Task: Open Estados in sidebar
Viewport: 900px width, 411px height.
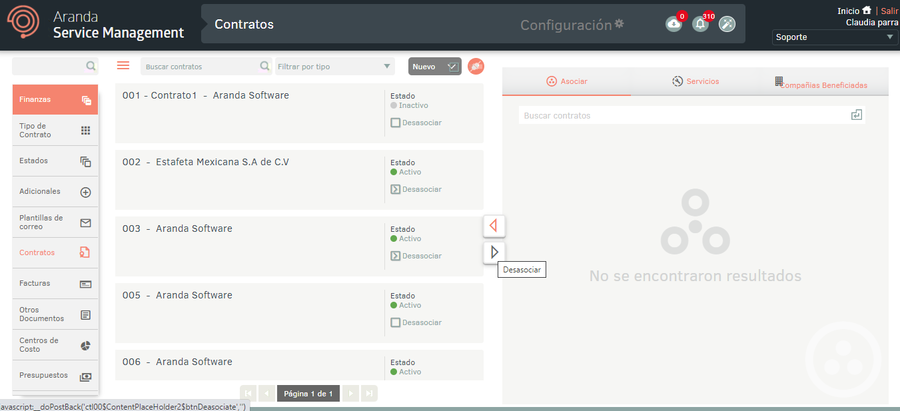Action: coord(55,161)
